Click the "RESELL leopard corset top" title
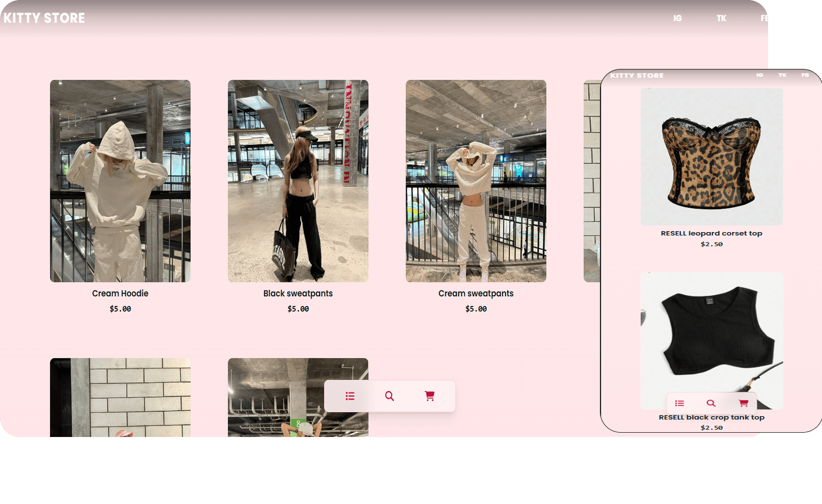The width and height of the screenshot is (822, 504). 711,233
